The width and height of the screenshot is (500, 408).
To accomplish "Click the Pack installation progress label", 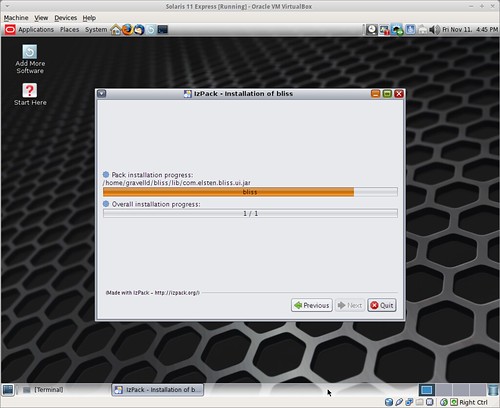I will pos(152,175).
